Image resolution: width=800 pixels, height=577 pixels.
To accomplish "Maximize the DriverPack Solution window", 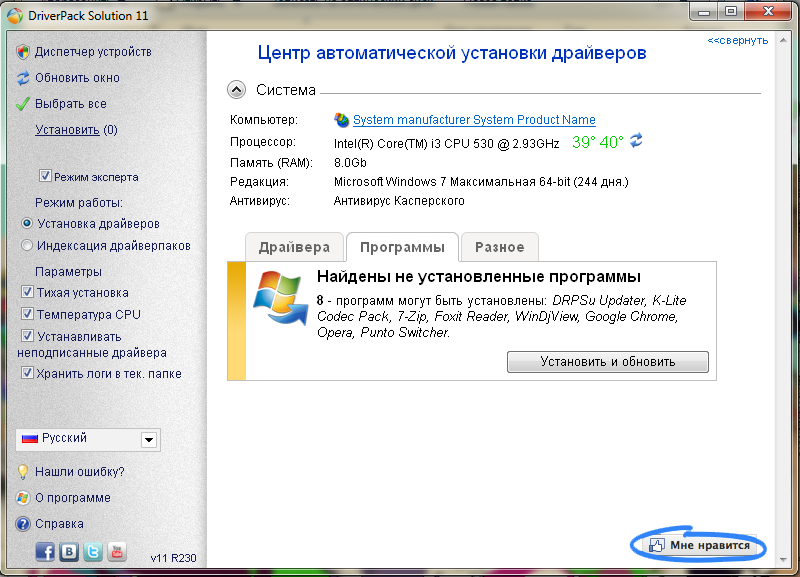I will point(731,12).
